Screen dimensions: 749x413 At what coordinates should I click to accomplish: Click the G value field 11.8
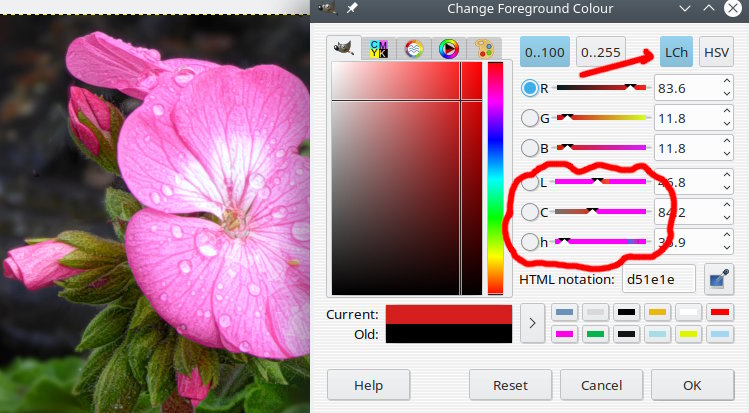click(x=687, y=118)
